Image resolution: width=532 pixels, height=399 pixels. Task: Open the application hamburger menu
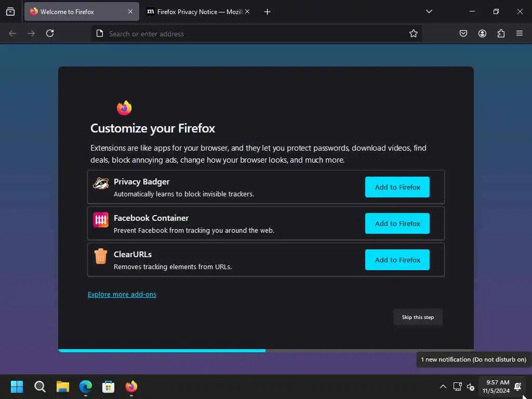coord(520,33)
